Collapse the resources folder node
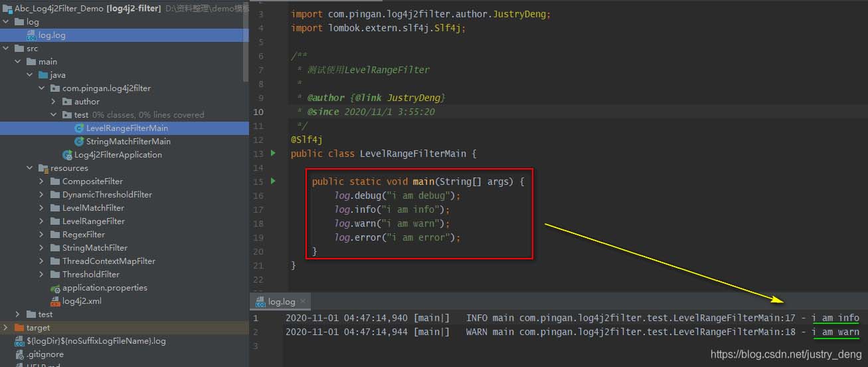 [x=31, y=168]
